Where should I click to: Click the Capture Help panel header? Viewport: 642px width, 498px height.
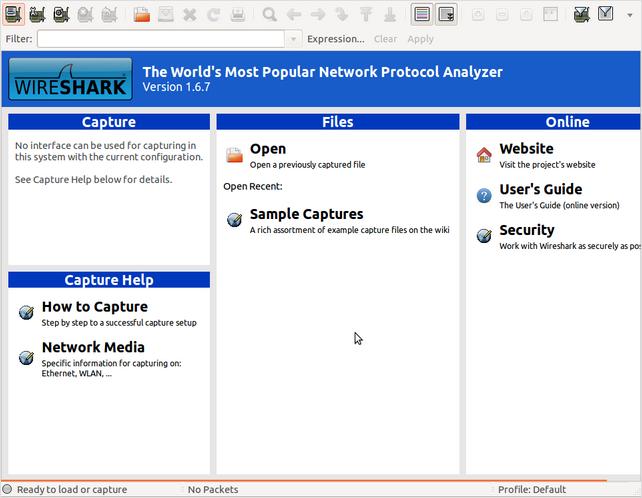[x=109, y=280]
